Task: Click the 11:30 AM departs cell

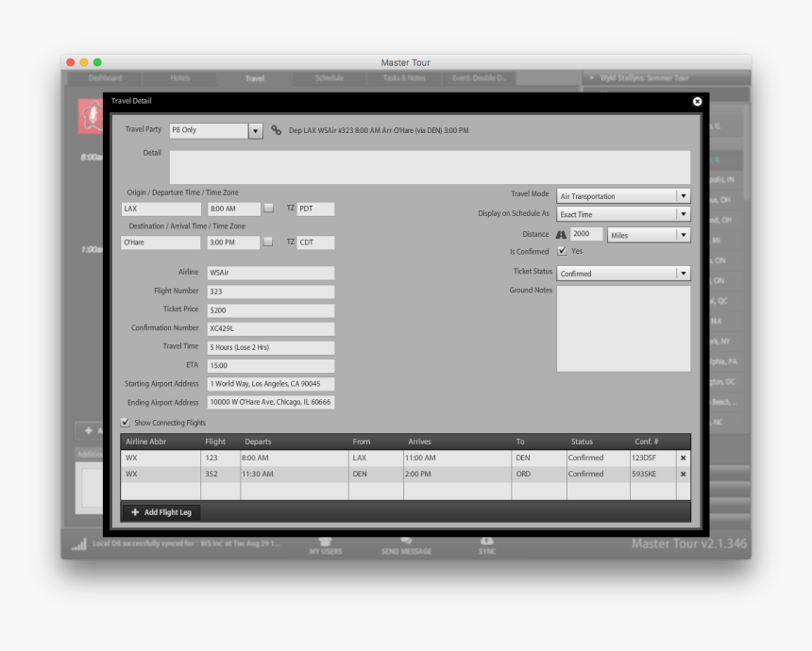Action: 295,474
